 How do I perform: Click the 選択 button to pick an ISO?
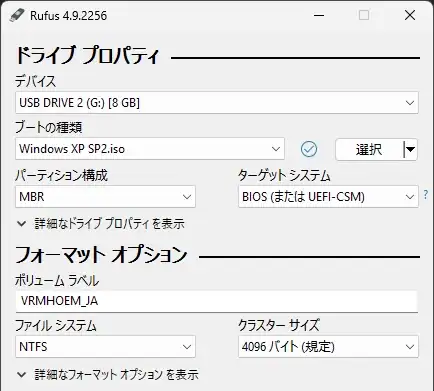pyautogui.click(x=369, y=149)
